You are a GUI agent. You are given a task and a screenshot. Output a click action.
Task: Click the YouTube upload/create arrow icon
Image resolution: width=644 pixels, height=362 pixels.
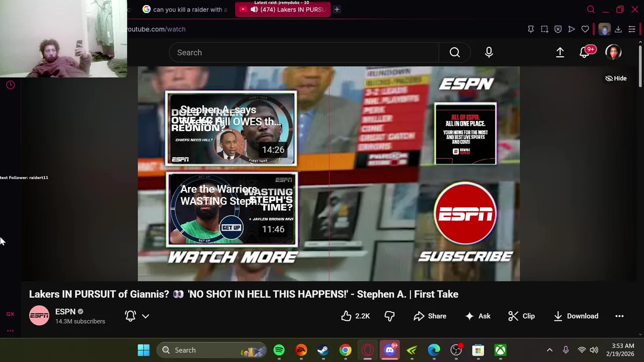click(560, 52)
